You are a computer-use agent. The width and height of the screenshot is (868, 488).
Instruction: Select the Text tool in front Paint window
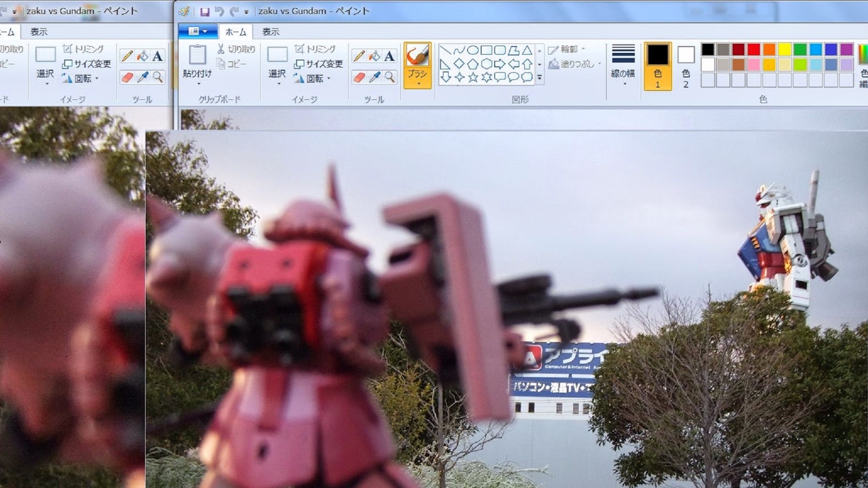pyautogui.click(x=389, y=56)
